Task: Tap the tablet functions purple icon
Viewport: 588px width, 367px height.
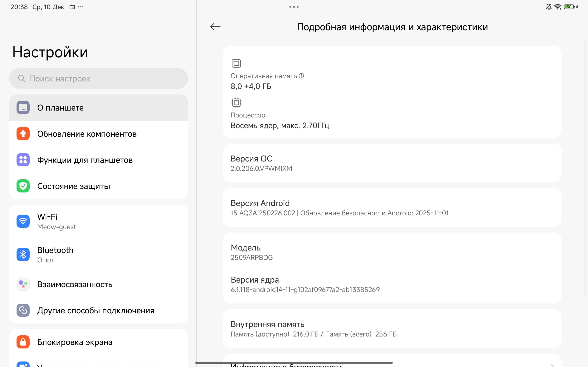Action: pyautogui.click(x=23, y=160)
